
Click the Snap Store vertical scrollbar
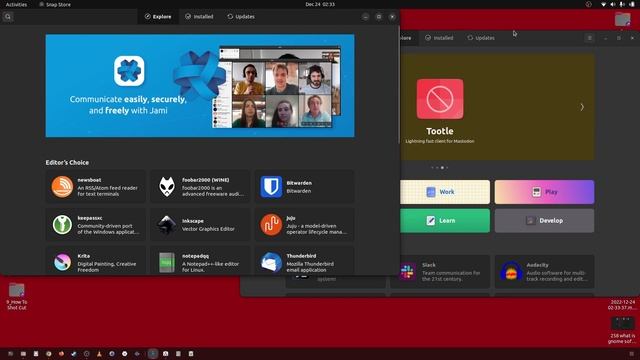399,86
